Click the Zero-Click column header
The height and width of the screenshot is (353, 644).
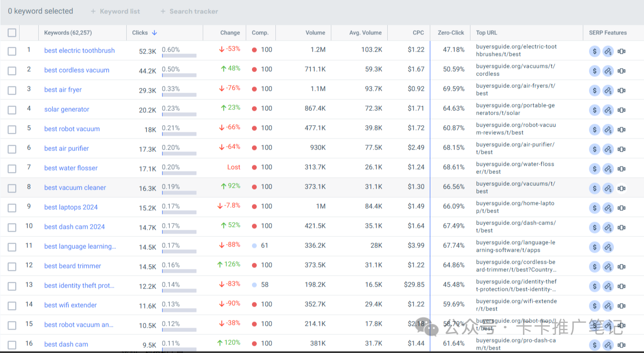[450, 32]
